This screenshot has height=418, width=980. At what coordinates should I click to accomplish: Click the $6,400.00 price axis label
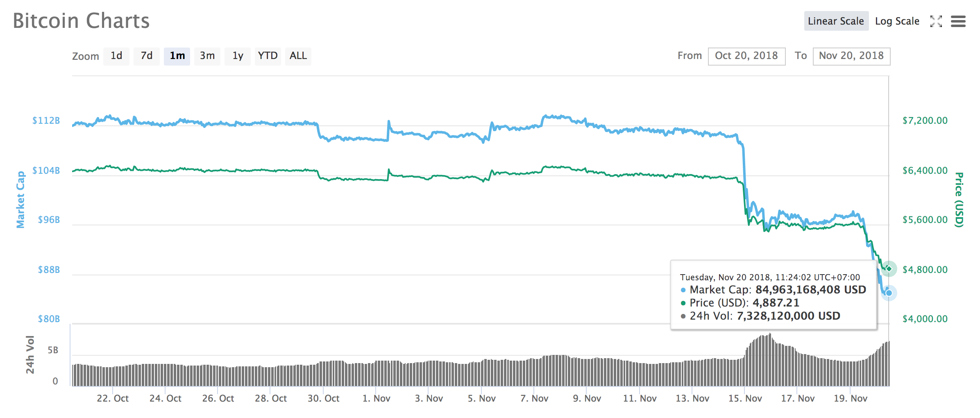pyautogui.click(x=925, y=170)
